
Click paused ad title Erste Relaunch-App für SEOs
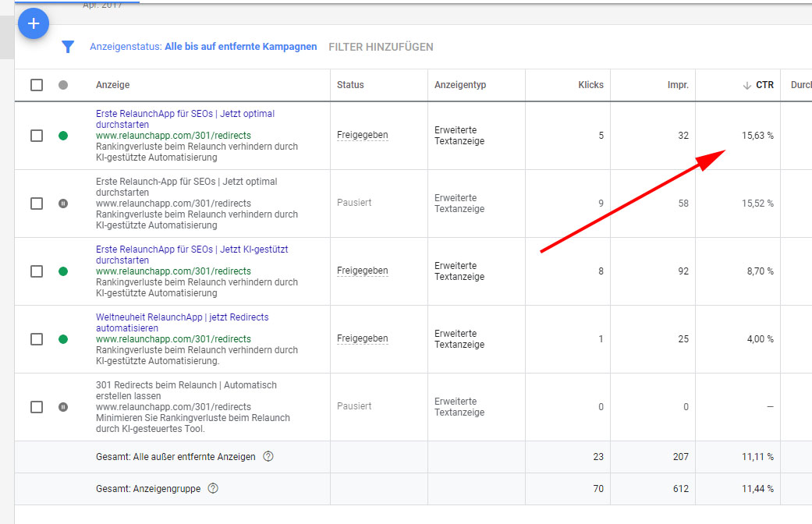(186, 187)
